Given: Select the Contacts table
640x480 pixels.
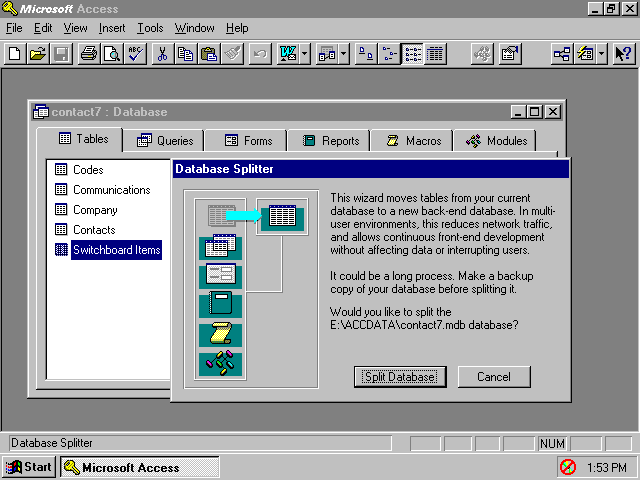Looking at the screenshot, I should click(85, 230).
